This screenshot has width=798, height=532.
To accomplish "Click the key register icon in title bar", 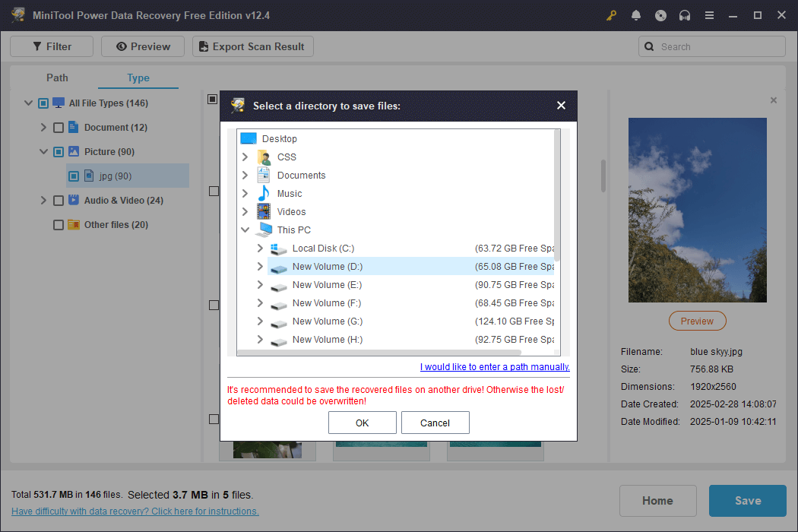I will 611,16.
